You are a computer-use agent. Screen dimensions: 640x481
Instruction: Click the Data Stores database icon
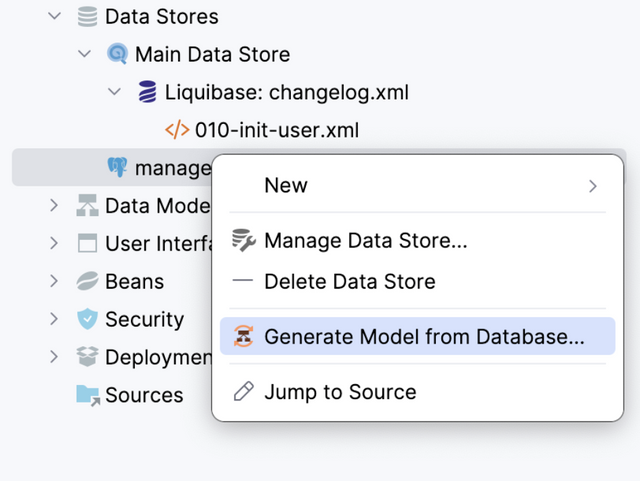click(x=88, y=17)
